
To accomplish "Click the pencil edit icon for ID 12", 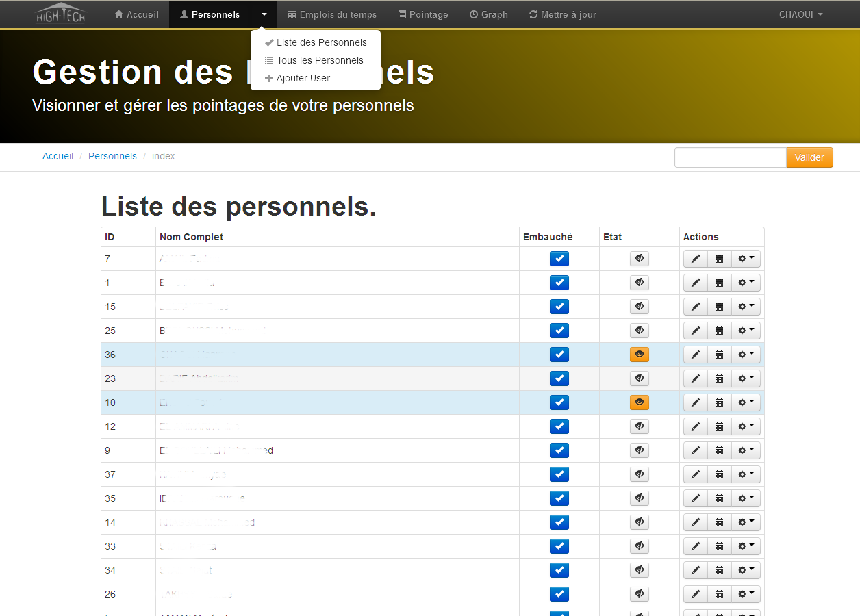I will click(x=695, y=426).
